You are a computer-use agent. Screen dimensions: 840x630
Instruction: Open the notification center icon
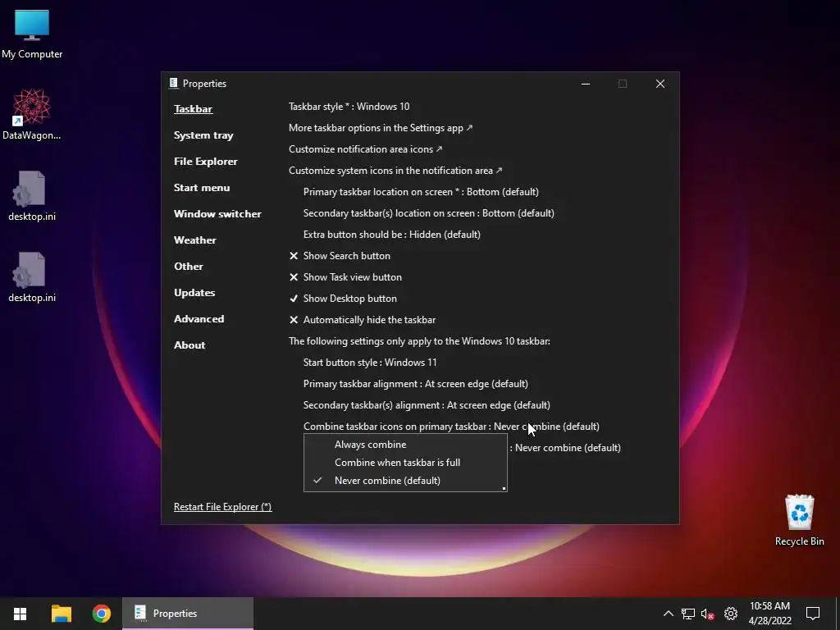coord(813,614)
